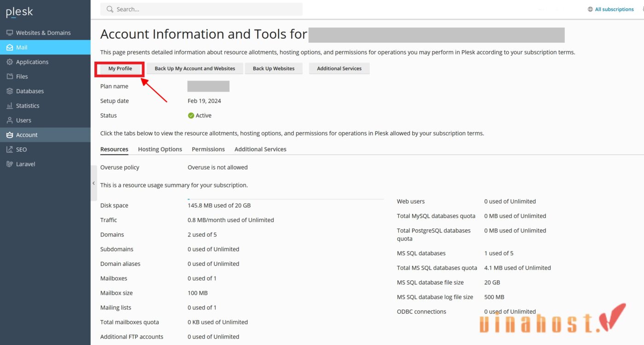This screenshot has height=345, width=644.
Task: Click the Files folder icon
Action: point(9,76)
